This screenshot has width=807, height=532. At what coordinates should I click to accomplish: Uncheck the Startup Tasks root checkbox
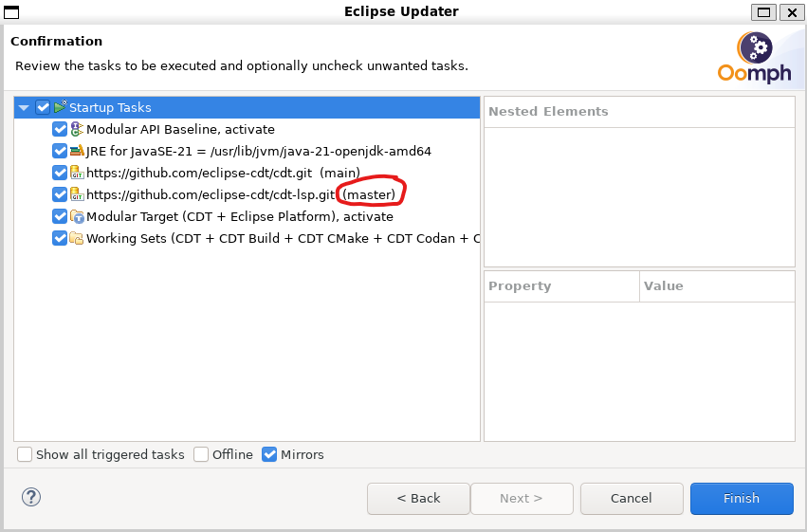(43, 107)
